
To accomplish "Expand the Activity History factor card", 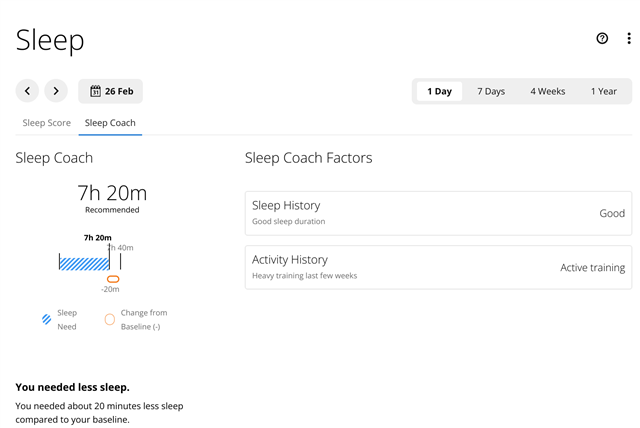I will pos(438,267).
